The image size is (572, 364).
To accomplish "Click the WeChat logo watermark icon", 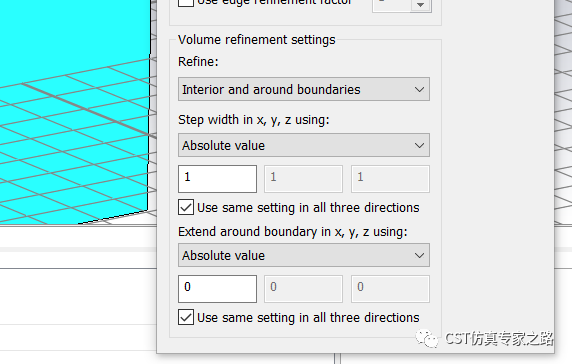I will pyautogui.click(x=427, y=339).
